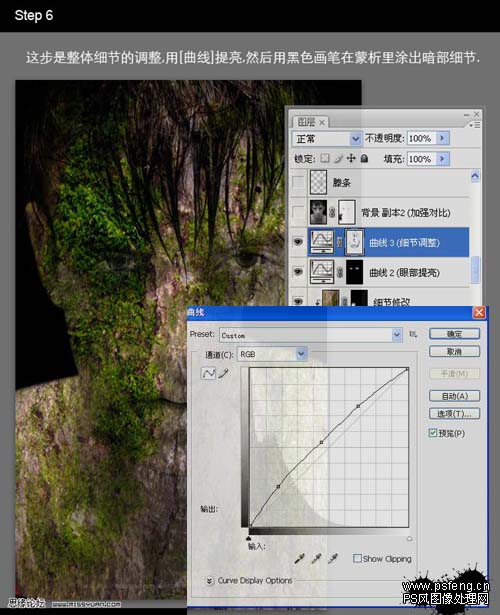Select the 膝条 layer thumbnail

[x=318, y=182]
